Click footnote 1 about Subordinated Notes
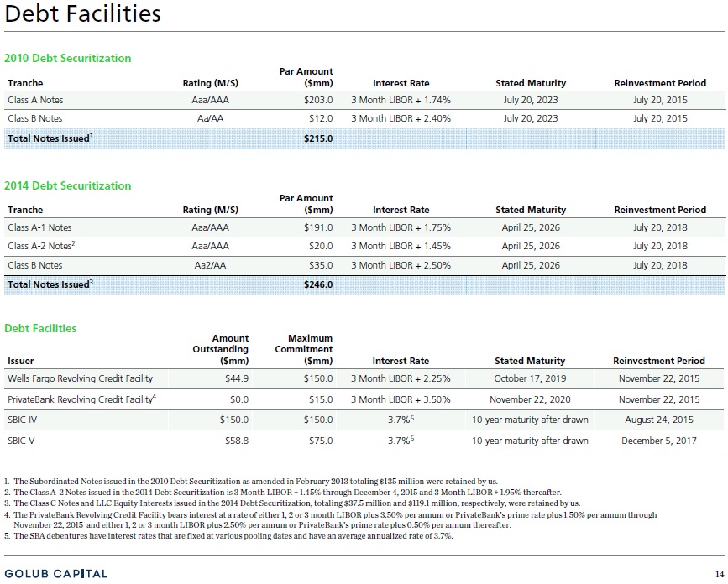 point(251,482)
